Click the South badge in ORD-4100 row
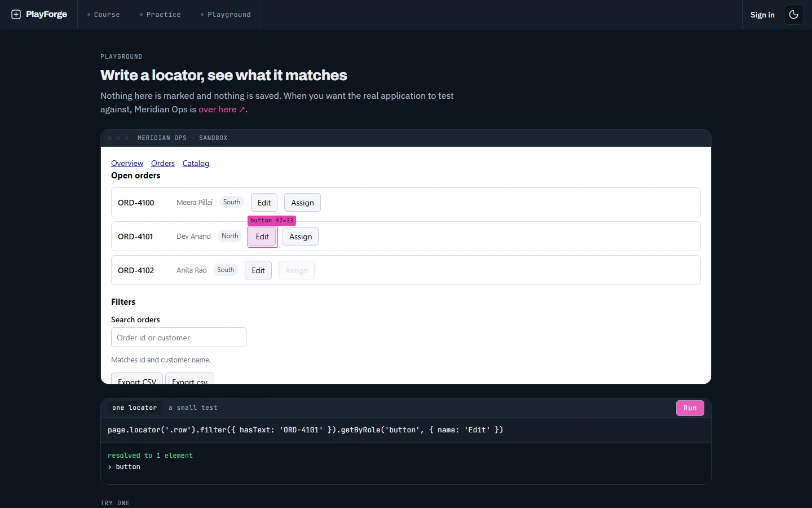This screenshot has height=508, width=812. (232, 202)
